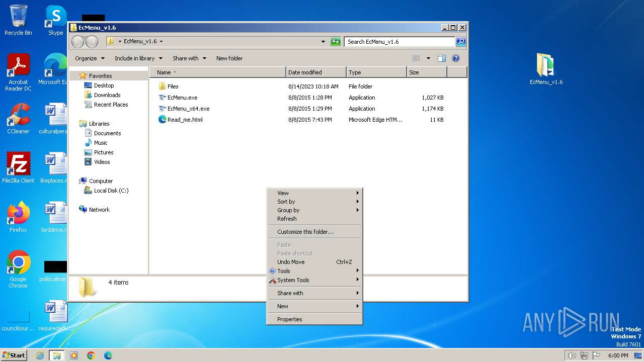644x362 pixels.
Task: Launch the CCleaner desktop shortcut
Action: tap(18, 119)
